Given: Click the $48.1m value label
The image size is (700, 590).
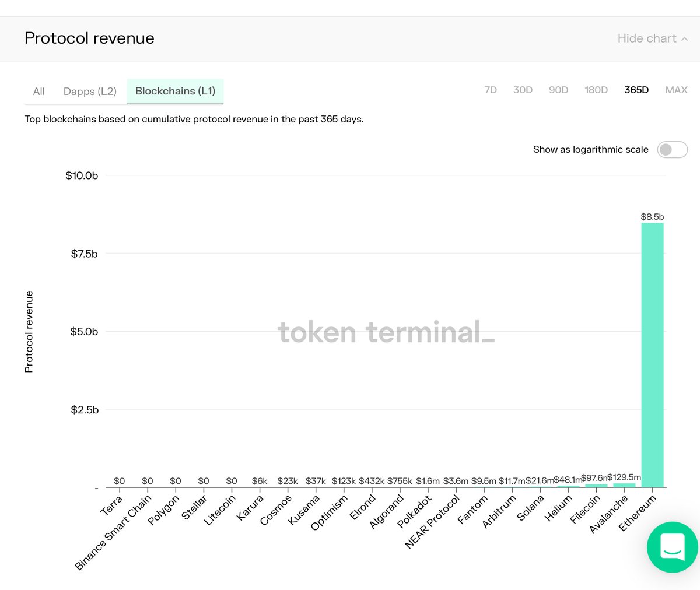Looking at the screenshot, I should [568, 480].
